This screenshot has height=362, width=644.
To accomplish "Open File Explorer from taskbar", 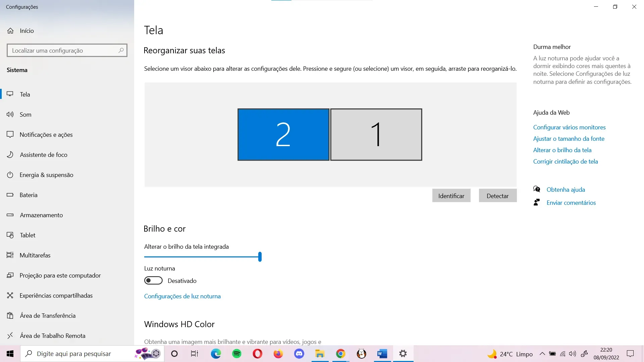I will [x=320, y=354].
